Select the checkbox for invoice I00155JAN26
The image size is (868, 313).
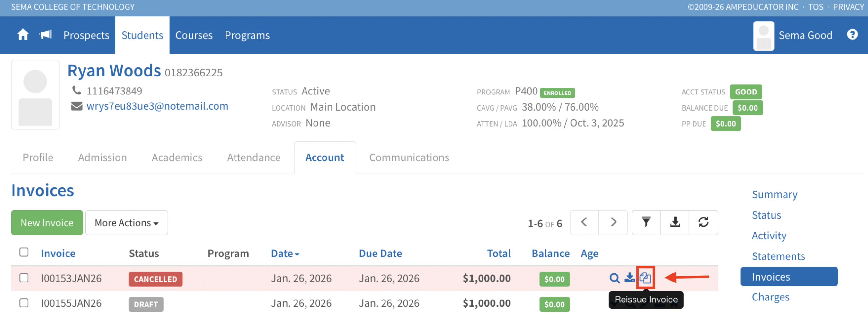[x=24, y=303]
